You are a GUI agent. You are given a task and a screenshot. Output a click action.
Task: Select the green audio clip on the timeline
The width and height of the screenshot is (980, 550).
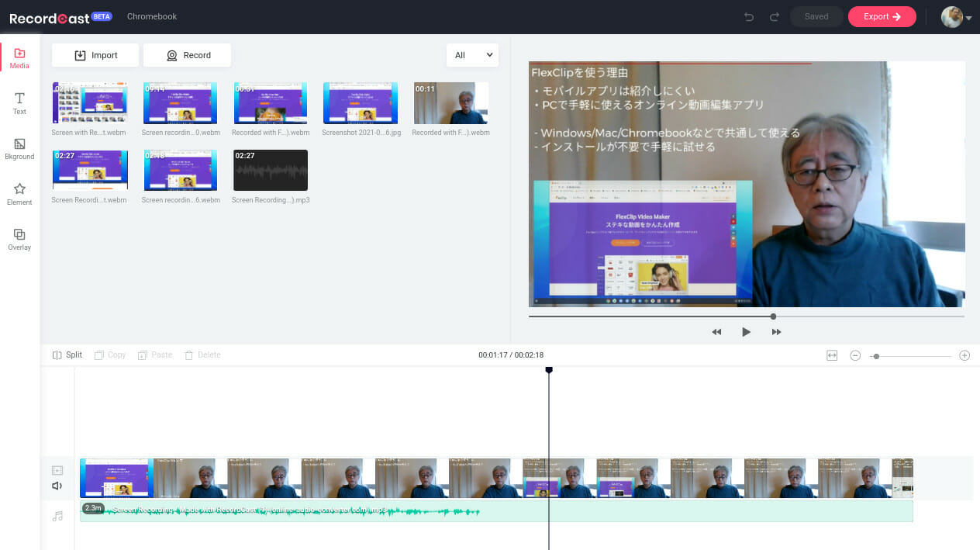coord(496,511)
